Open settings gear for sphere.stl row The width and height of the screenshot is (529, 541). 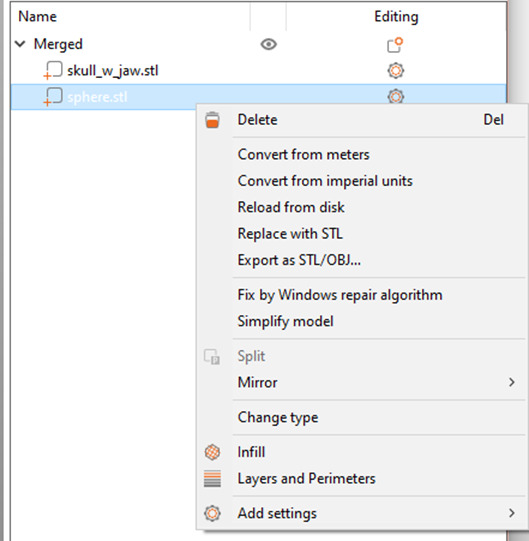coord(395,96)
